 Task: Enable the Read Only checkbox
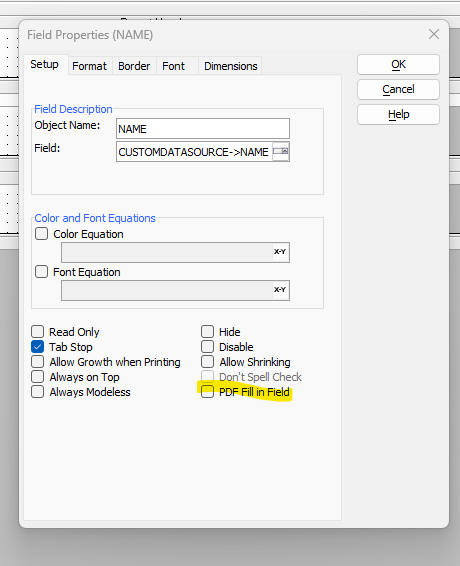[x=38, y=331]
